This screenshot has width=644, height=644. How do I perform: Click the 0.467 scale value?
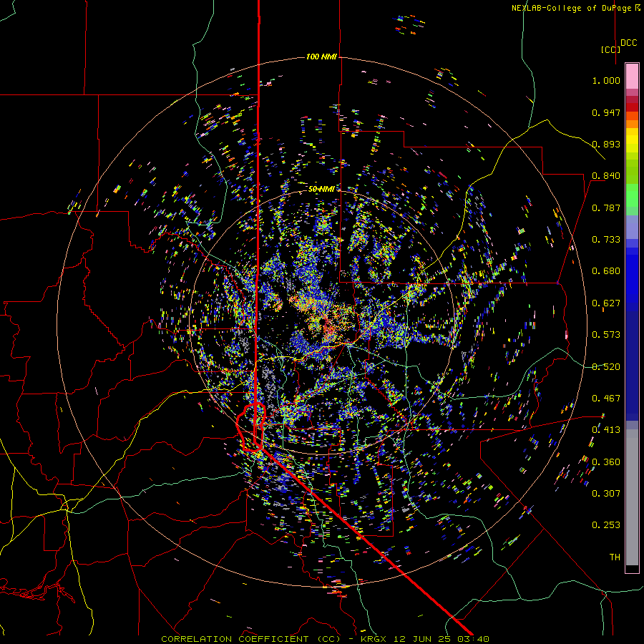point(606,399)
